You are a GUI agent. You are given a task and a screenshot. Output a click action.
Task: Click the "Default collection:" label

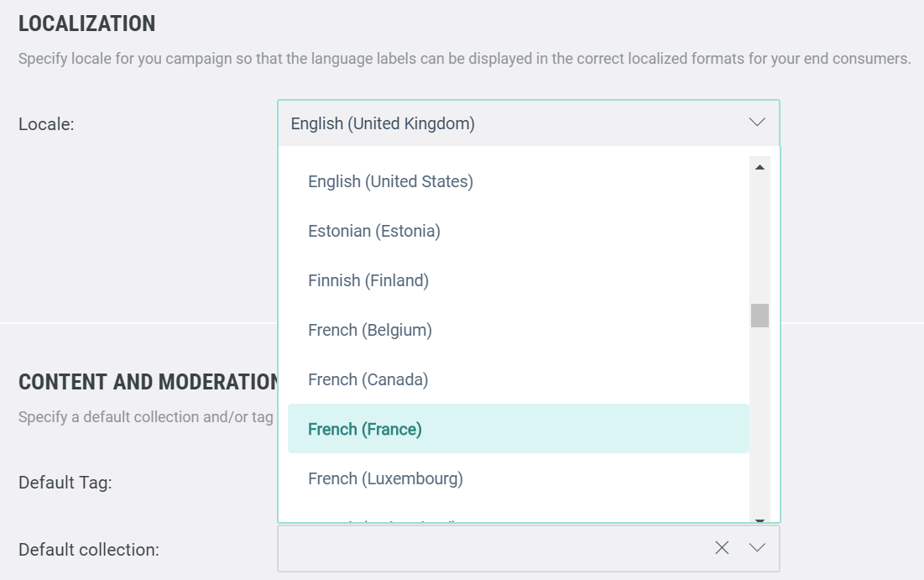pos(88,550)
